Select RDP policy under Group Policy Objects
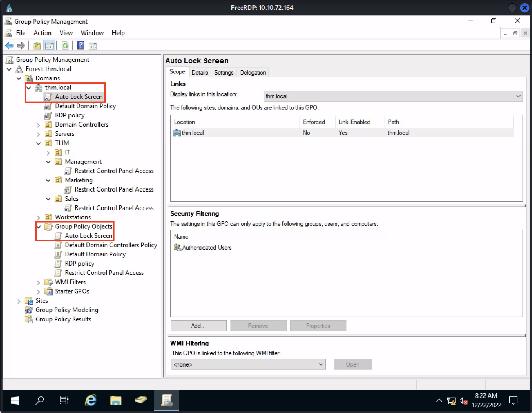The height and width of the screenshot is (413, 532). click(79, 263)
